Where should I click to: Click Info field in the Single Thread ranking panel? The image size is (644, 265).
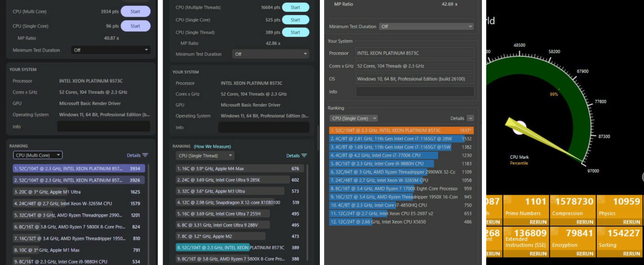point(264,127)
